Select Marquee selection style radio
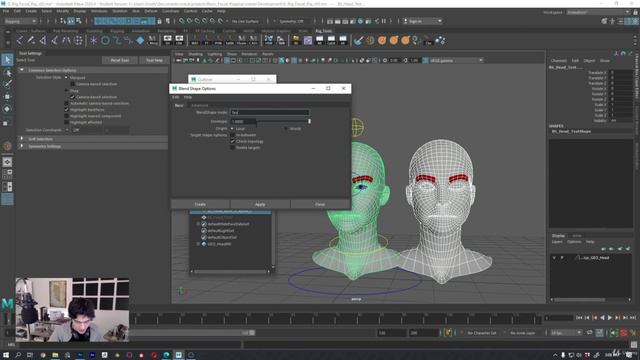This screenshot has width=640, height=360. click(67, 78)
